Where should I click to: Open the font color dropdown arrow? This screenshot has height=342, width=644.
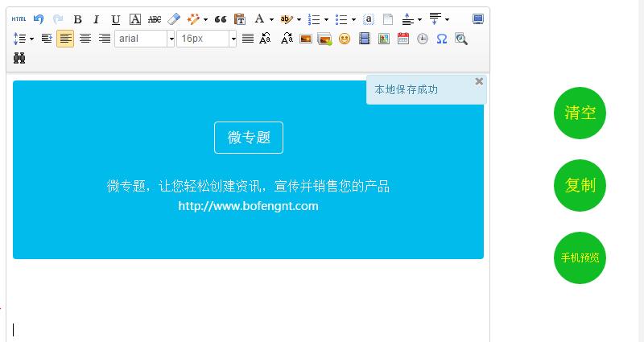(x=271, y=19)
